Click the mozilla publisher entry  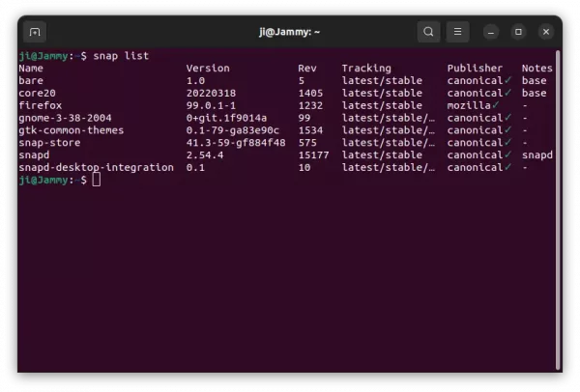[469, 105]
